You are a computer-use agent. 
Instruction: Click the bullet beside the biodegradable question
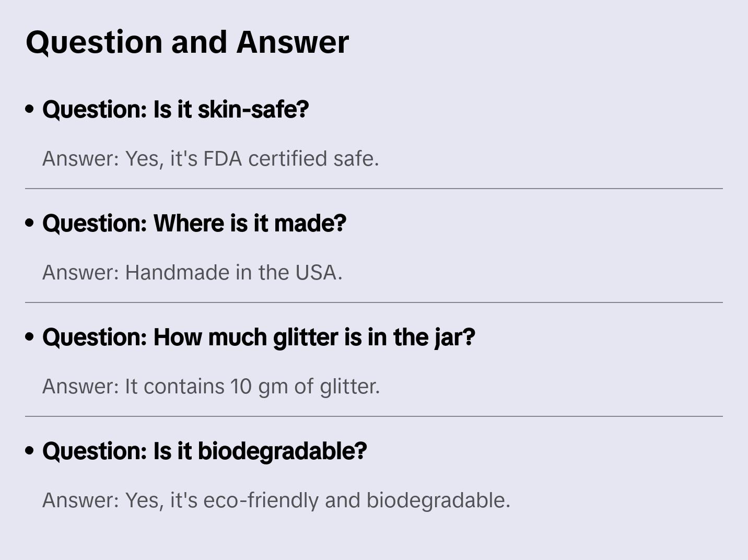[30, 451]
